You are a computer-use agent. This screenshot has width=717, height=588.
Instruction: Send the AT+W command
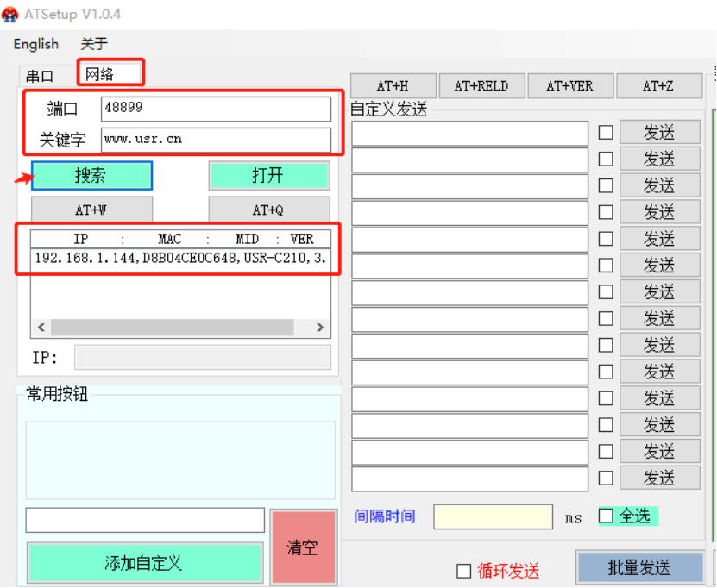[91, 210]
